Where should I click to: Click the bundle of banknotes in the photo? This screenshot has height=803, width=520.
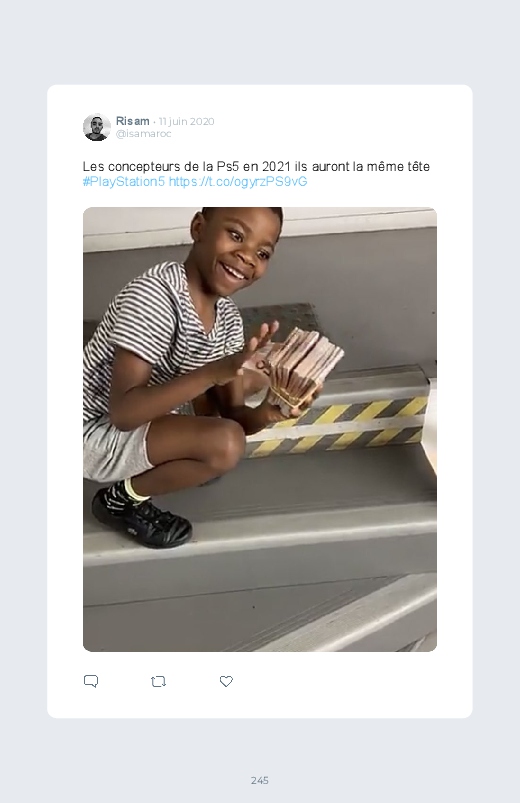click(x=302, y=370)
